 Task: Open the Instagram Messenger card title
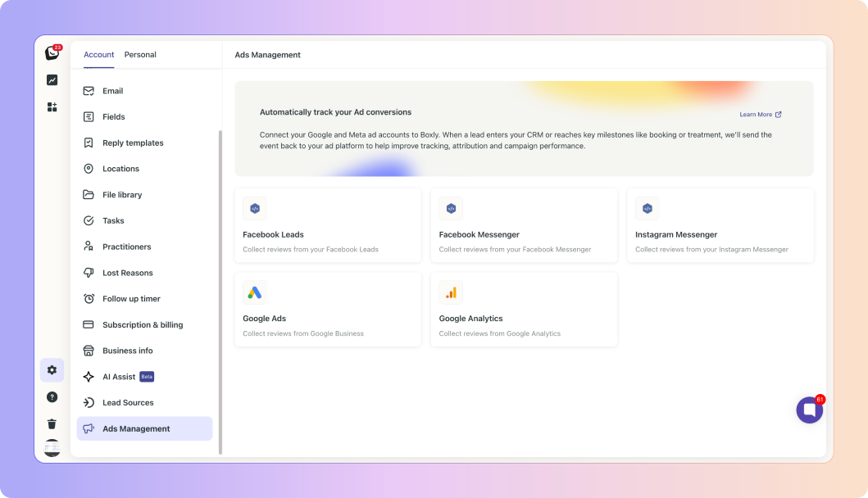[676, 234]
